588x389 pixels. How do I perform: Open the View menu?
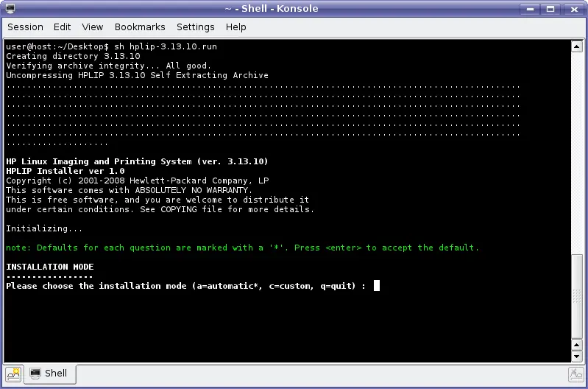tap(92, 27)
